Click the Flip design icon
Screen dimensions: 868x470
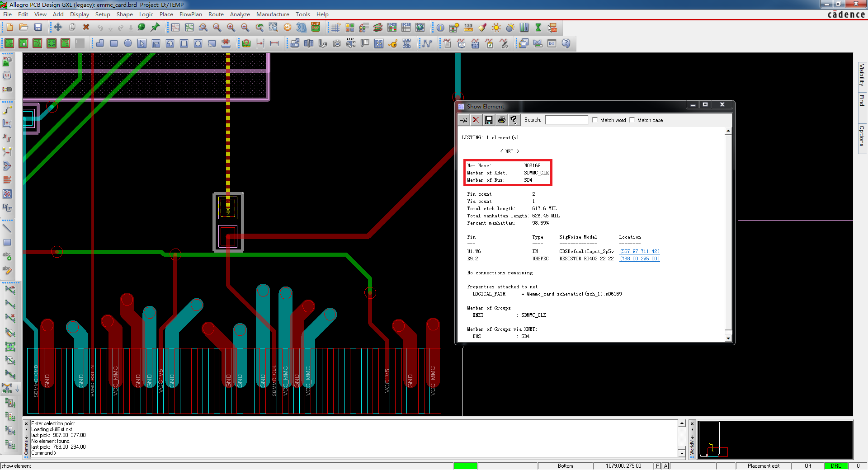[x=316, y=28]
